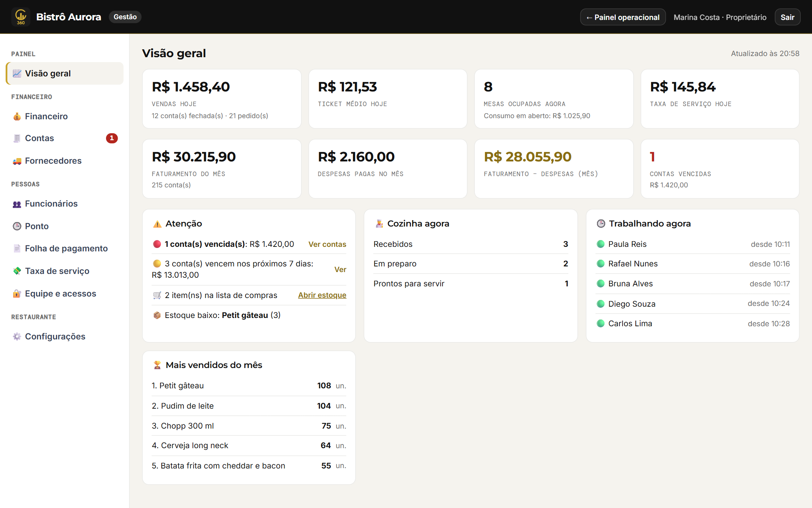Screen dimensions: 812x508
Task: Click the Contas vencidas card
Action: [720, 169]
